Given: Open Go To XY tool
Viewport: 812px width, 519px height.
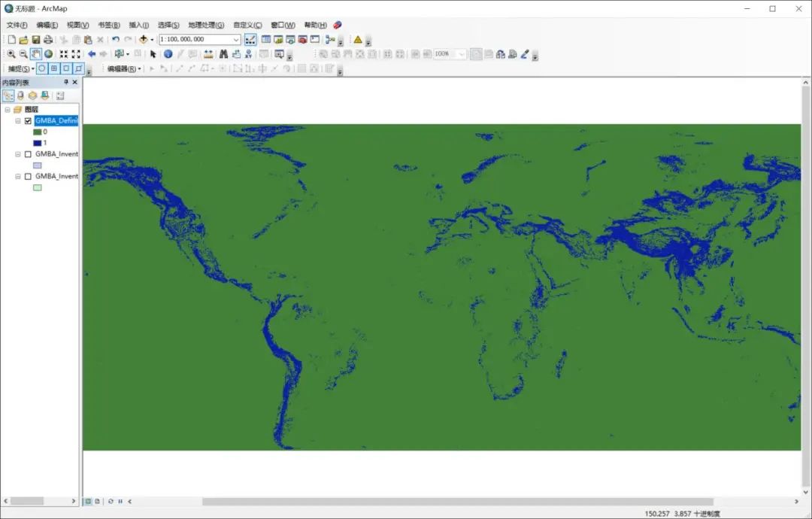Looking at the screenshot, I should (x=249, y=54).
